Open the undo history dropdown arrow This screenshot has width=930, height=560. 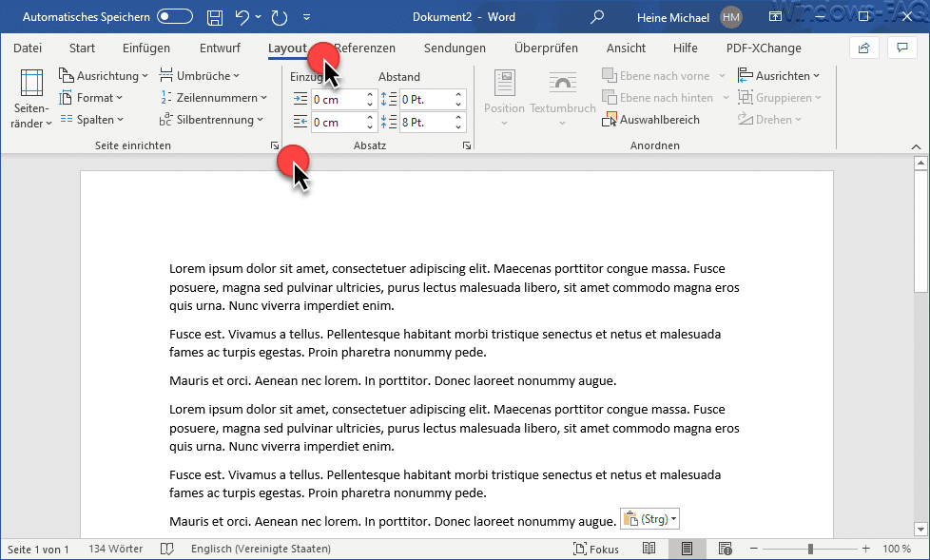click(258, 17)
